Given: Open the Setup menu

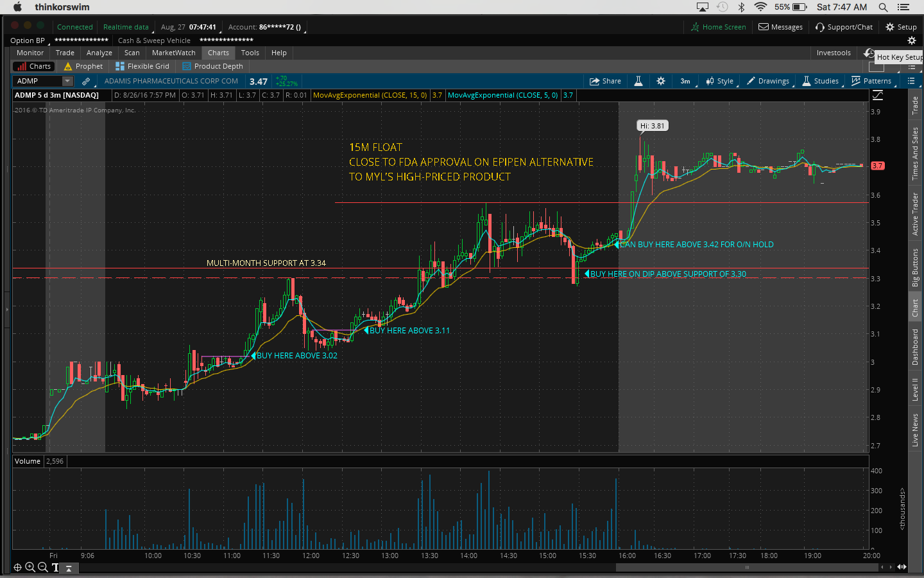Looking at the screenshot, I should point(901,27).
